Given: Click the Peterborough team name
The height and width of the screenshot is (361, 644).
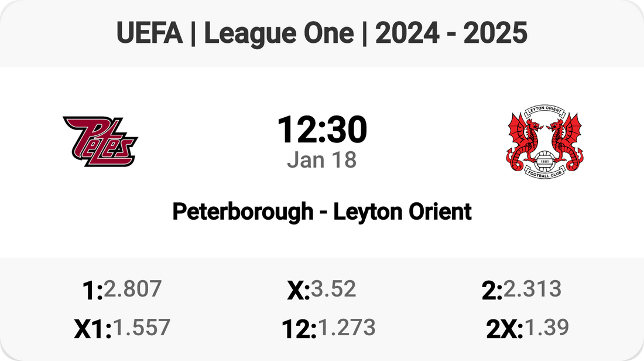Looking at the screenshot, I should point(242,212).
